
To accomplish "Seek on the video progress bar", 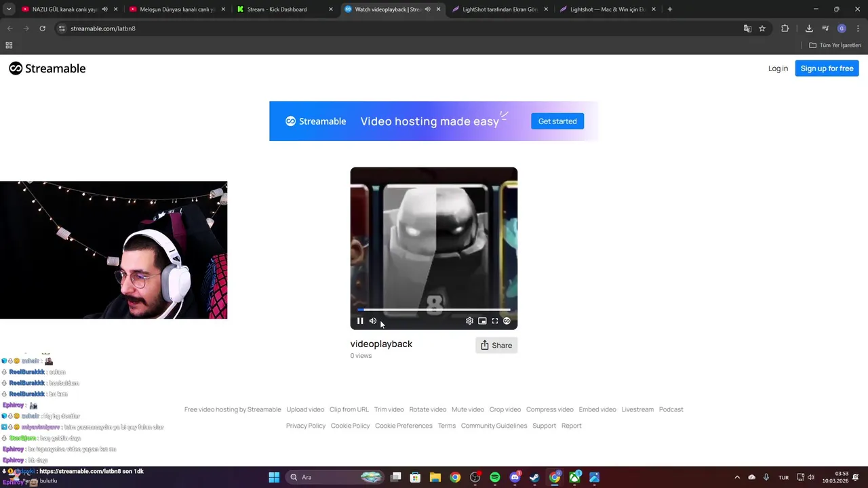I will point(434,310).
